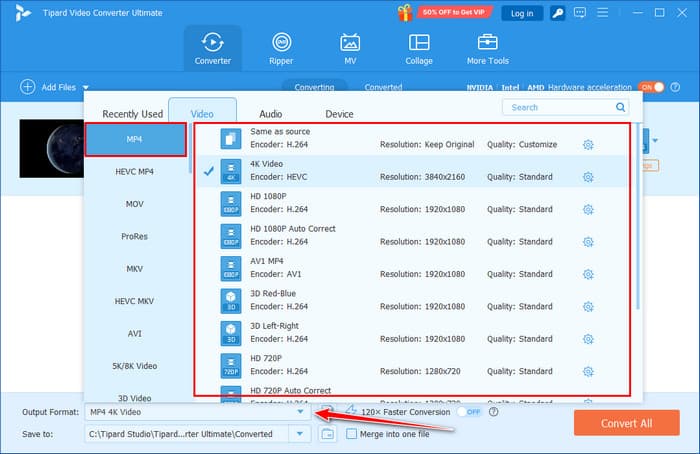Viewport: 700px width, 454px height.
Task: Click the gift box promotion icon
Action: [x=405, y=12]
